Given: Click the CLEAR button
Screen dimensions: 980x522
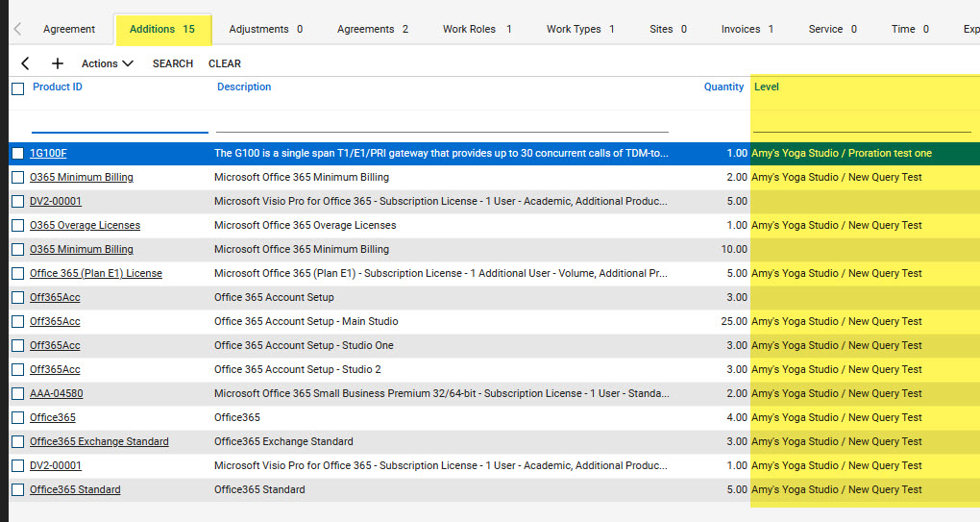Looking at the screenshot, I should tap(225, 63).
